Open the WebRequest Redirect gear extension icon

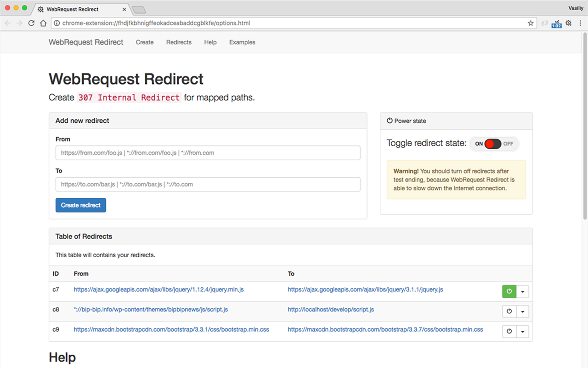(569, 23)
